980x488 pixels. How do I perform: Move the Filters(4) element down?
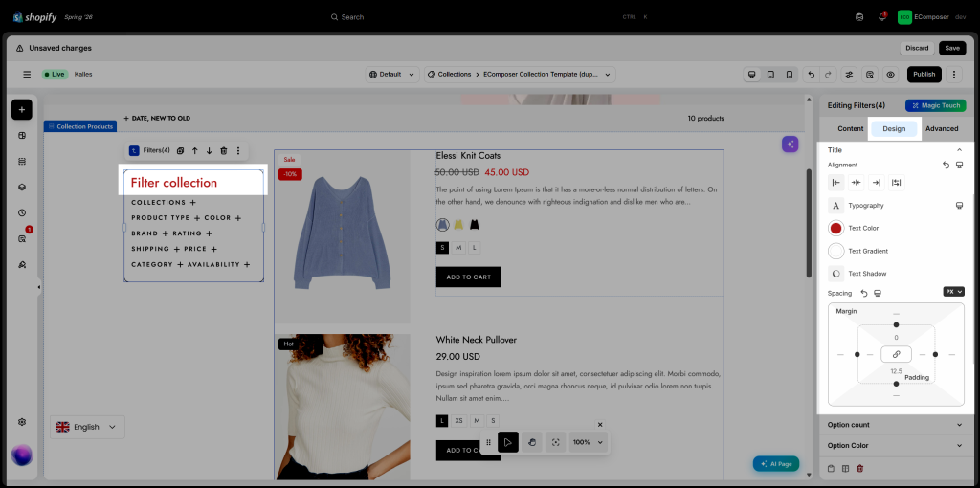[x=210, y=150]
